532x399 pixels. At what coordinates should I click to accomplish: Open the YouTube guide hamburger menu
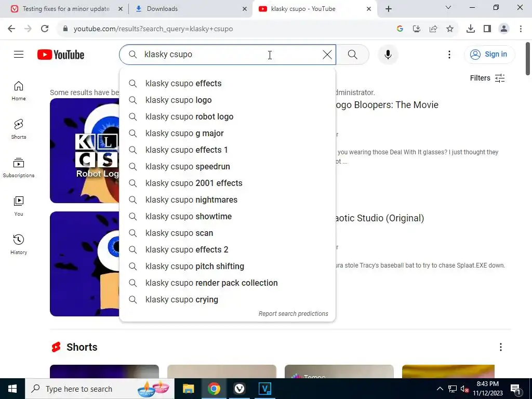click(19, 54)
